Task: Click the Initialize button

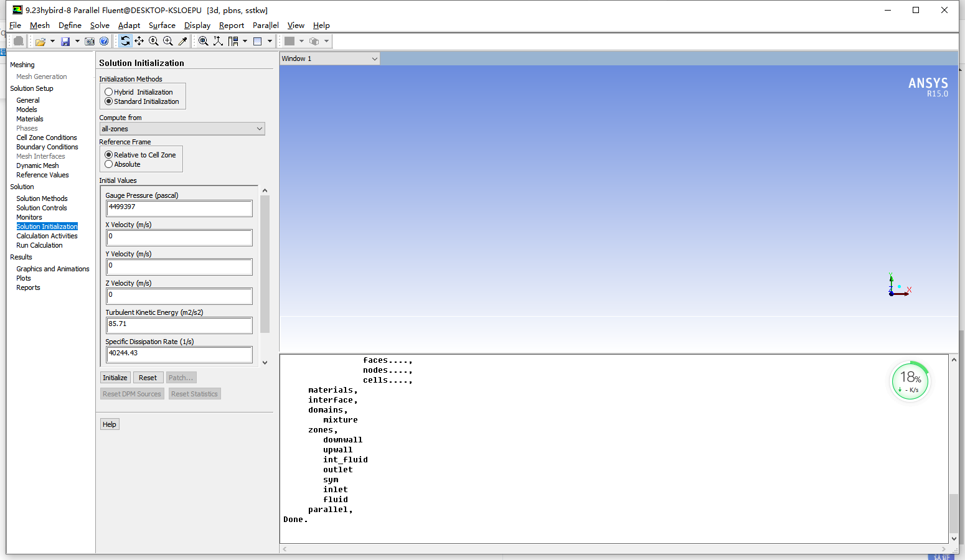Action: click(115, 378)
